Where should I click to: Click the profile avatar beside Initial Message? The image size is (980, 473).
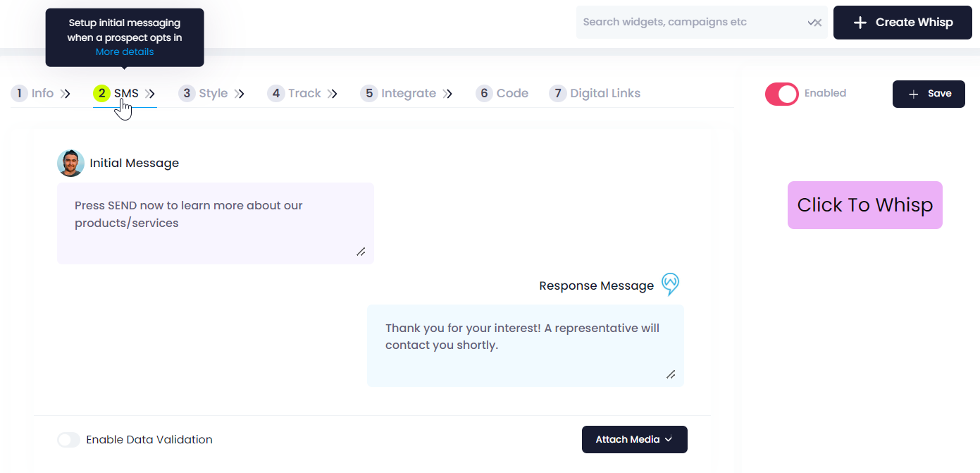click(70, 163)
